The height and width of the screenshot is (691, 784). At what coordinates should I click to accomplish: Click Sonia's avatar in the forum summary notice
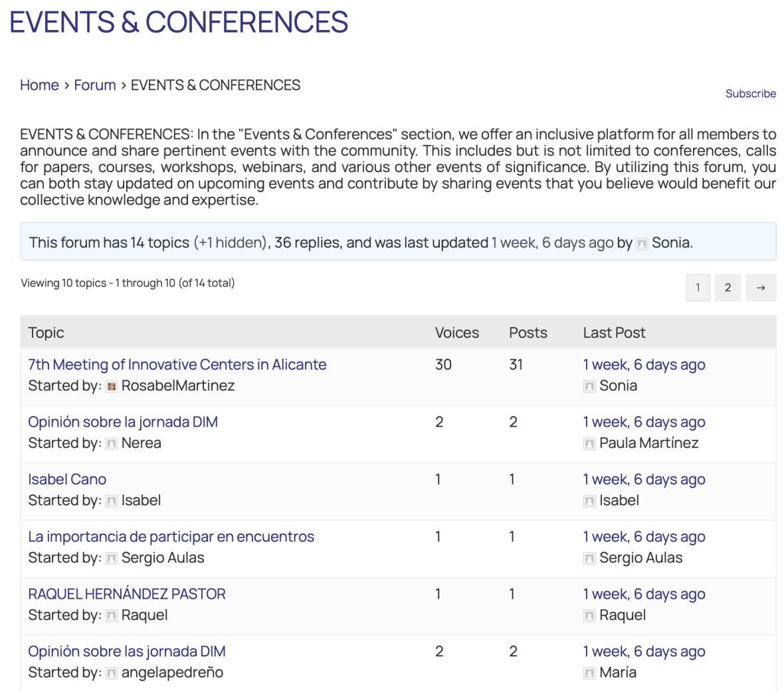pos(642,244)
